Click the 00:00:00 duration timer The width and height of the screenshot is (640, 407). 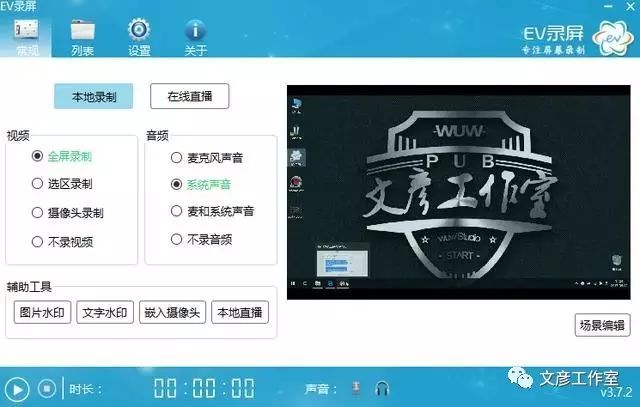204,388
